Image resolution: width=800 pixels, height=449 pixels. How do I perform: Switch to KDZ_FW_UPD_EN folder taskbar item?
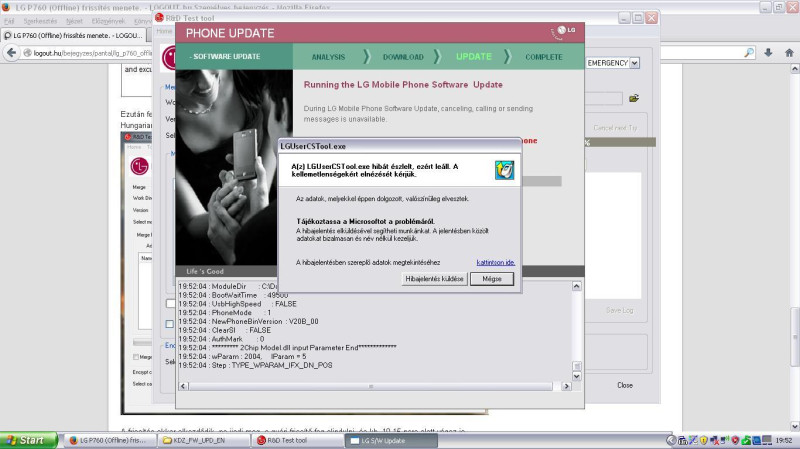tap(203, 440)
